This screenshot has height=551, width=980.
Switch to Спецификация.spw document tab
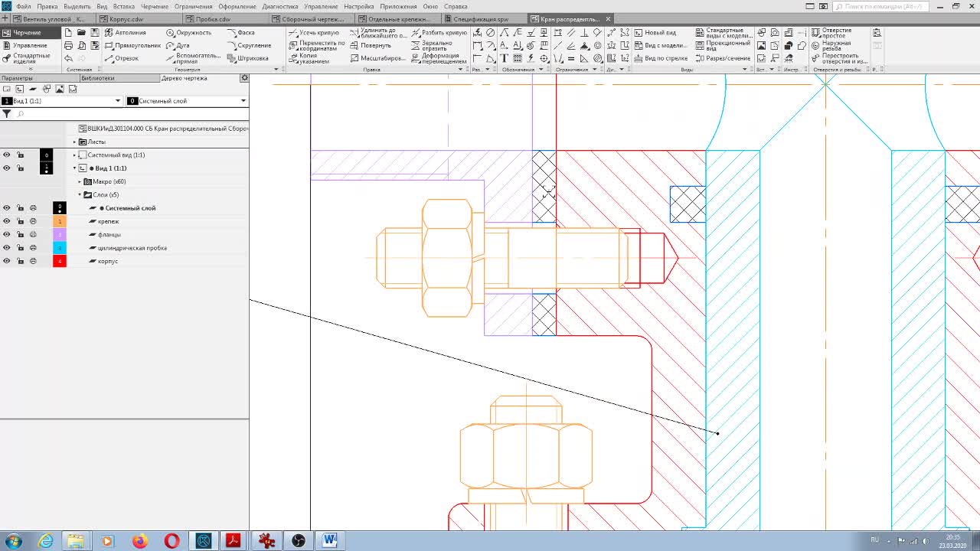pyautogui.click(x=480, y=19)
